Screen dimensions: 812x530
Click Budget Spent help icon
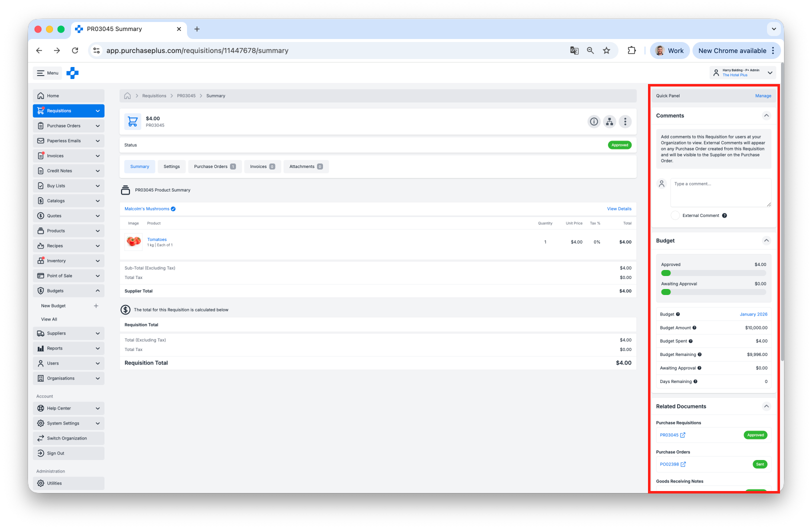click(x=690, y=341)
